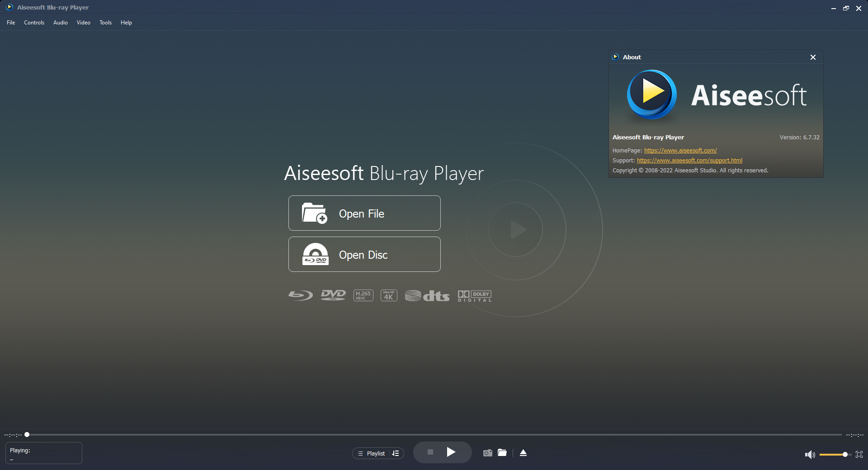Click the eject disc icon

pos(523,453)
